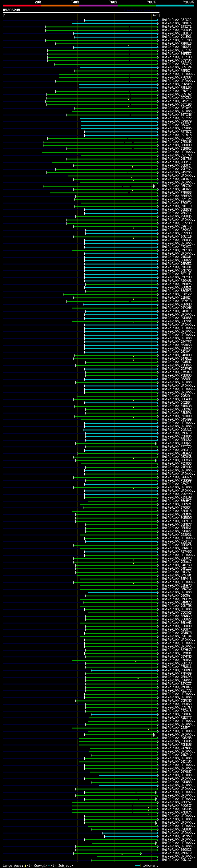This screenshot has width=197, height=868.
Task: Select hit label UniRef100_B3RMR3
Action: 177,149
